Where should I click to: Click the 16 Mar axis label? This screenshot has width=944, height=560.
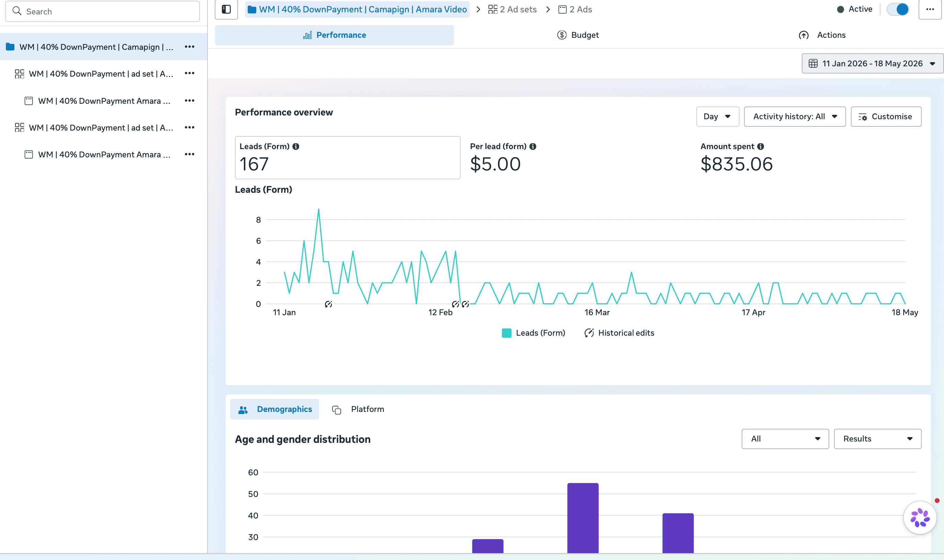tap(597, 312)
